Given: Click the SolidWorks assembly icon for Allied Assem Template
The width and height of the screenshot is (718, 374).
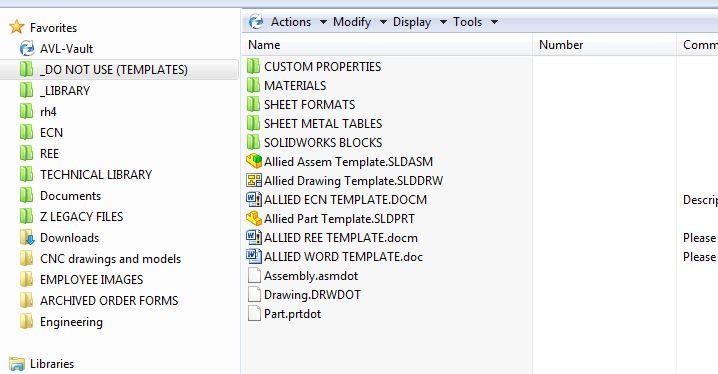Looking at the screenshot, I should click(x=254, y=161).
